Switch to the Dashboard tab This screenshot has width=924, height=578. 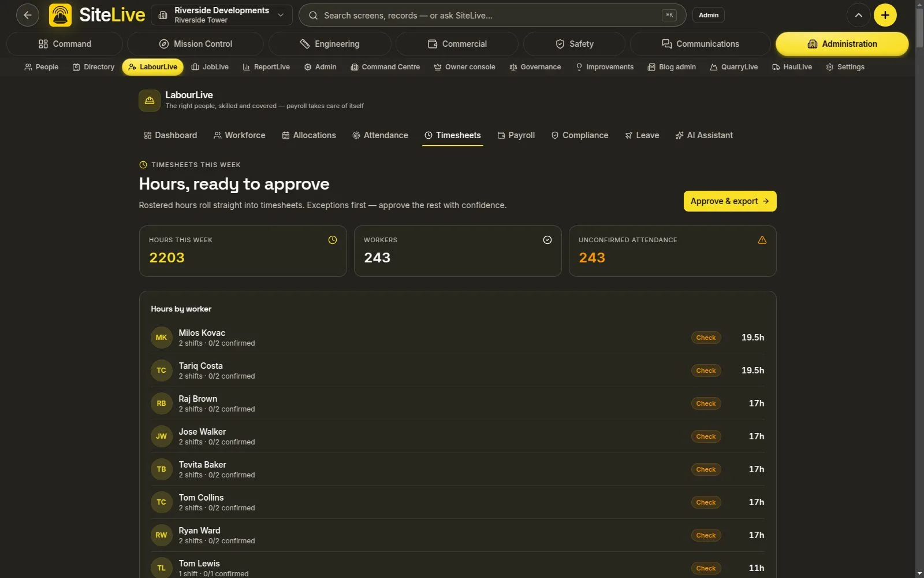[x=170, y=135]
